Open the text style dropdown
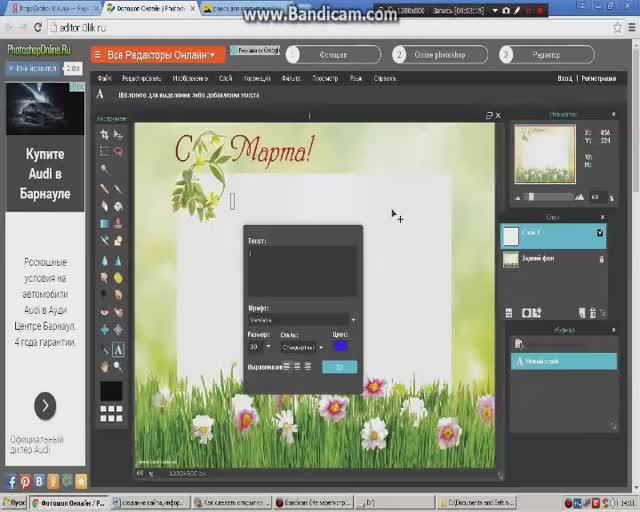Image resolution: width=640 pixels, height=512 pixels. (300, 347)
